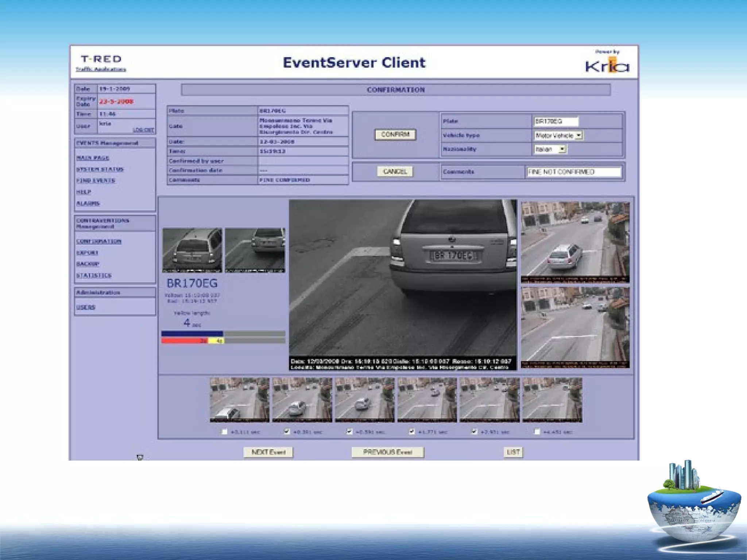Click the Comments input field

point(573,172)
